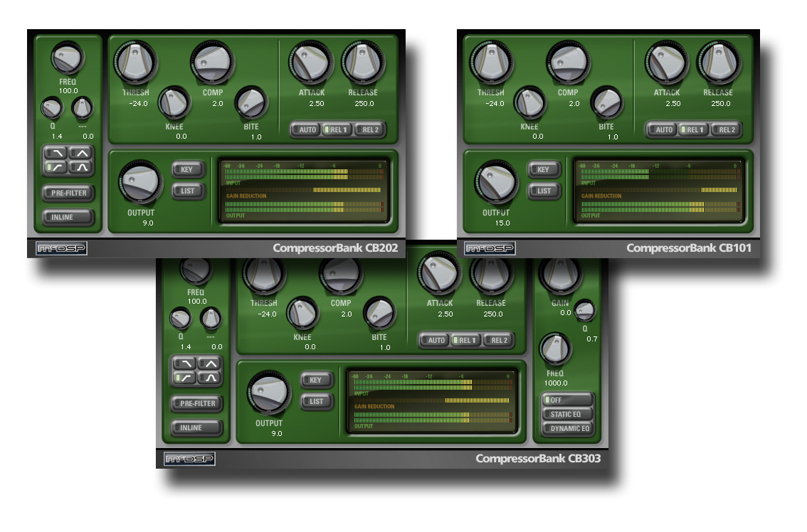Image resolution: width=807 pixels, height=532 pixels.
Task: Select low-pass filter shape in CB303
Action: [184, 363]
